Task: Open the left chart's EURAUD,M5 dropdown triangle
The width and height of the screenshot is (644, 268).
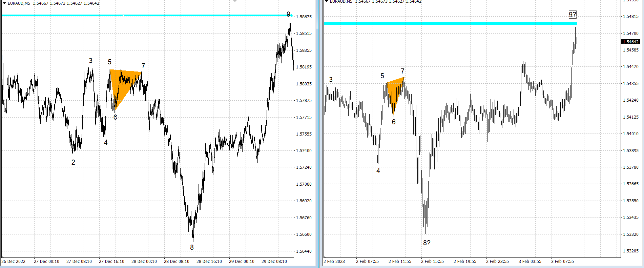Action: [4, 3]
